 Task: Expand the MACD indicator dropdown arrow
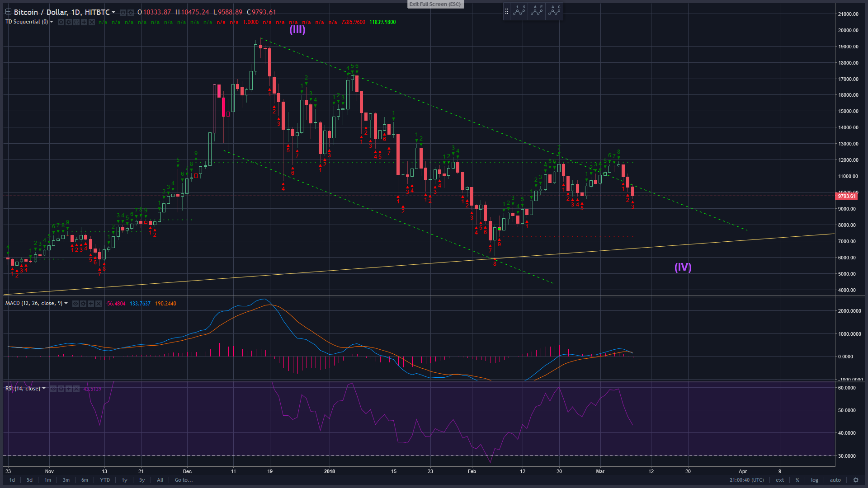coord(66,303)
